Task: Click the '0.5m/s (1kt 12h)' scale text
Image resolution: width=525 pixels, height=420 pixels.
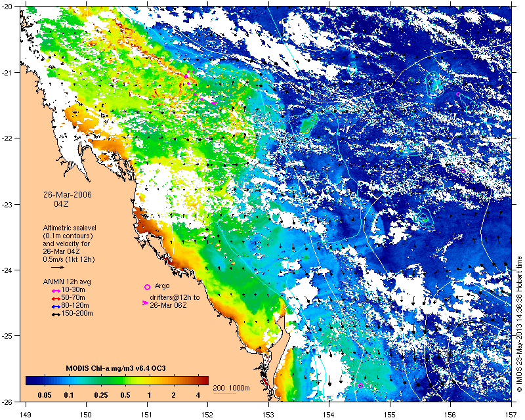Action: (69, 259)
